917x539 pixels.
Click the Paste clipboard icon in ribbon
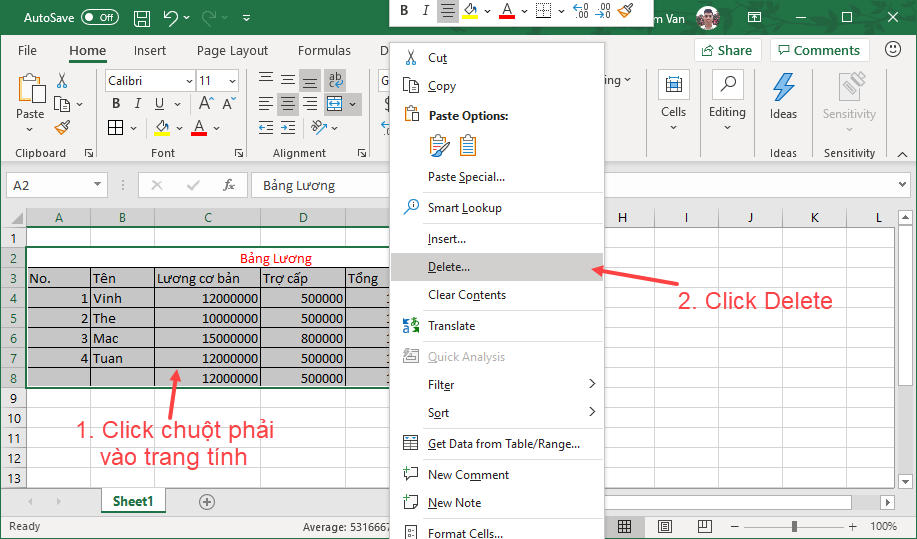[30, 89]
